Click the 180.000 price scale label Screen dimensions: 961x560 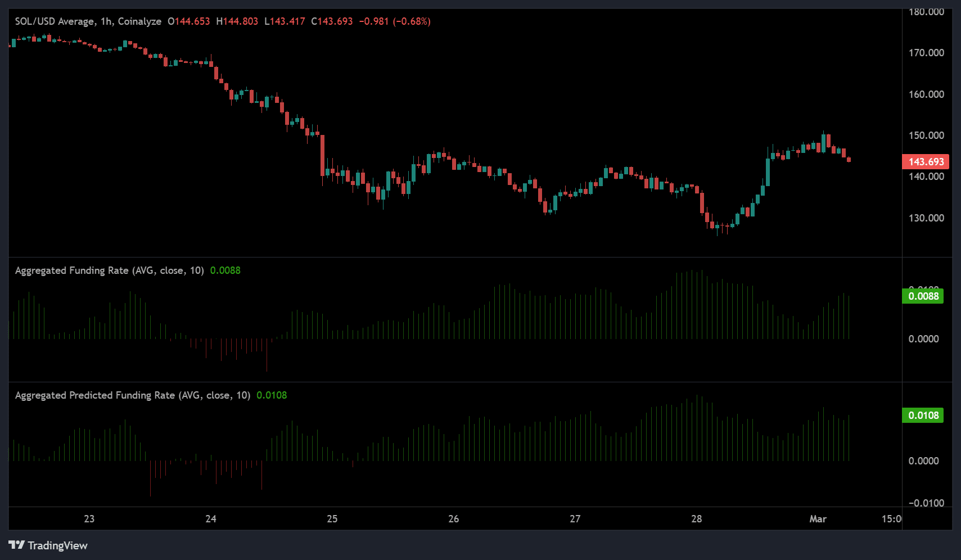click(926, 12)
